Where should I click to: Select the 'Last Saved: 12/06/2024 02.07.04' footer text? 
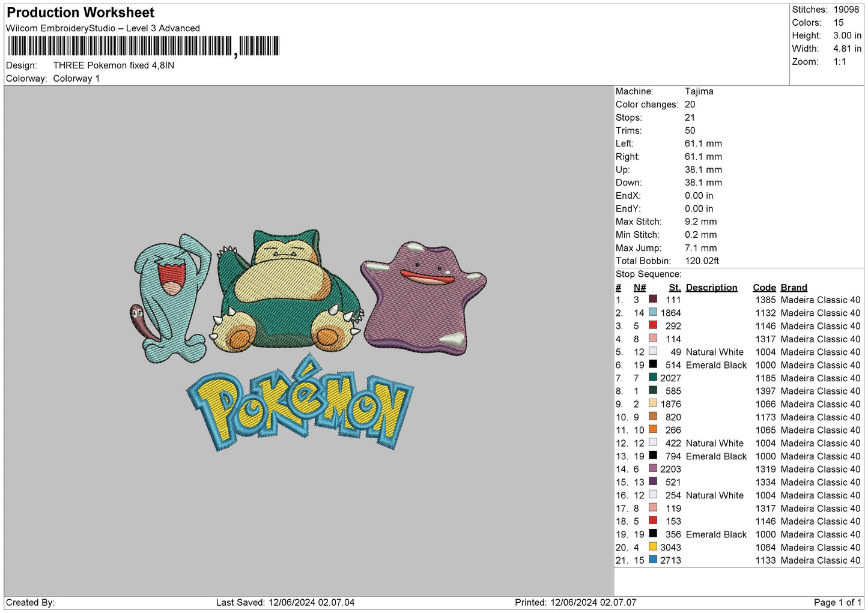coord(285,602)
